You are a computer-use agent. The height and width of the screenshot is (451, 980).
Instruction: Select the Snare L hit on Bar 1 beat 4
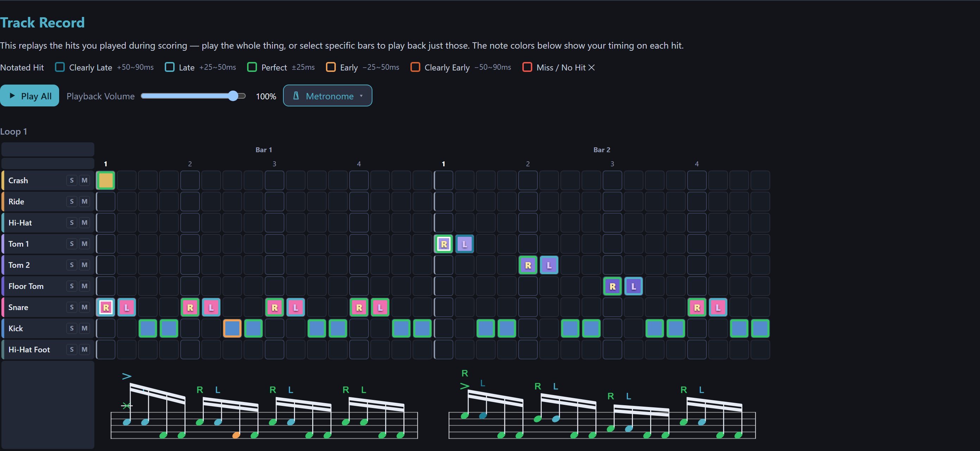(380, 307)
